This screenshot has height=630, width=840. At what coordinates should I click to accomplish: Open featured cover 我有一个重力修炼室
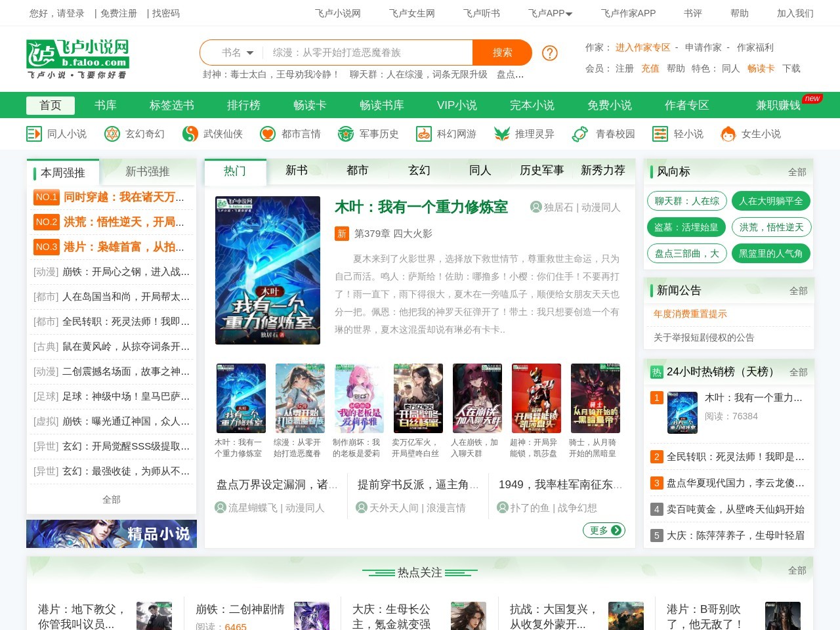268,270
